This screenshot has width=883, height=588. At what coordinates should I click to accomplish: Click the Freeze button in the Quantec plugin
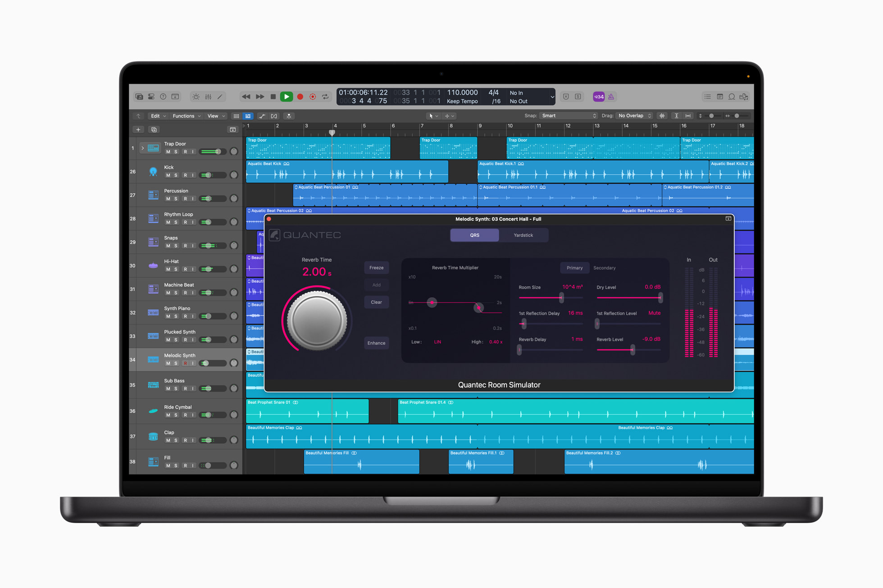click(376, 267)
